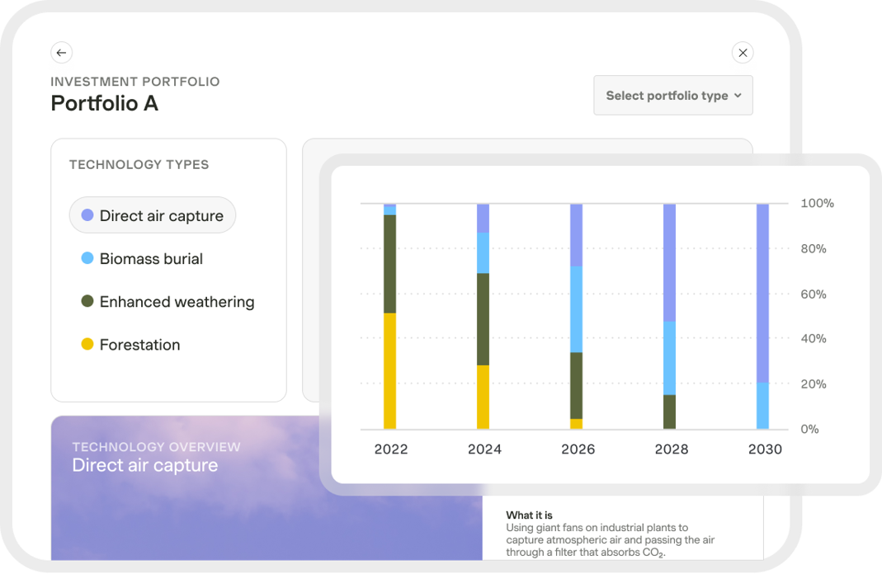Click the 2026 axis label
This screenshot has height=588, width=882.
(x=578, y=449)
